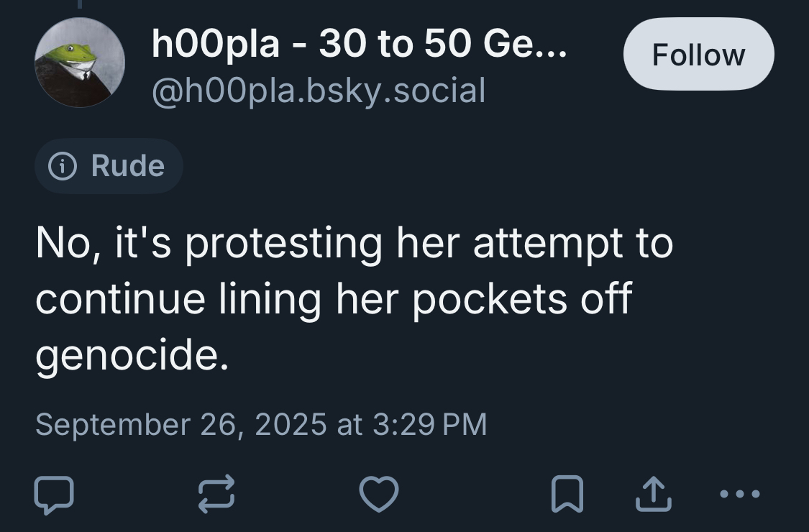Viewport: 809px width, 532px height.
Task: Click the display name h00pla - 30 to 50 Ge...
Action: click(x=347, y=46)
